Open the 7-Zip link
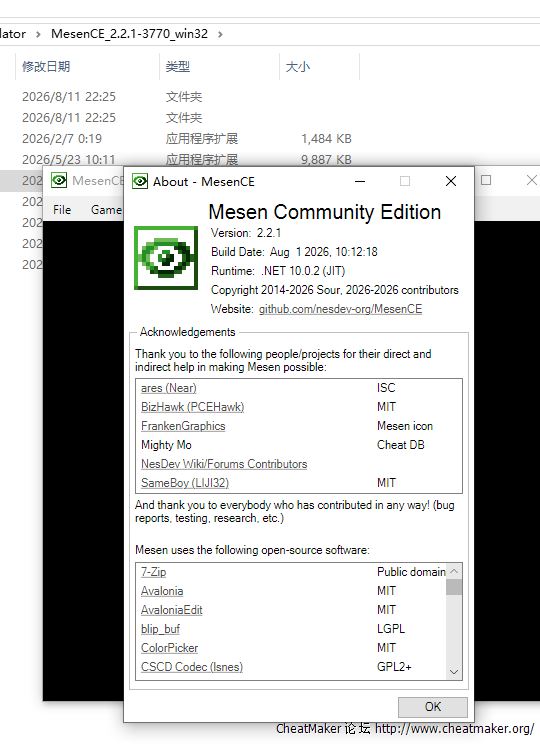This screenshot has width=540, height=744. (x=154, y=572)
